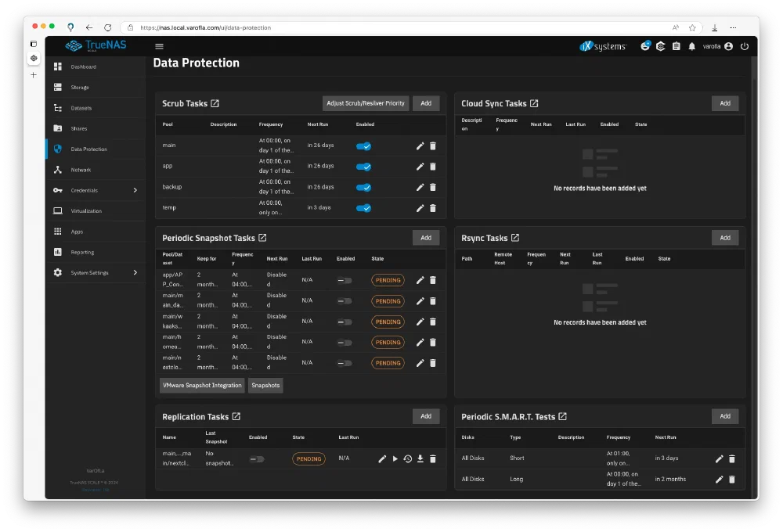The height and width of the screenshot is (532, 783).
Task: Click the restore icon in Replication Tasks
Action: (x=408, y=459)
